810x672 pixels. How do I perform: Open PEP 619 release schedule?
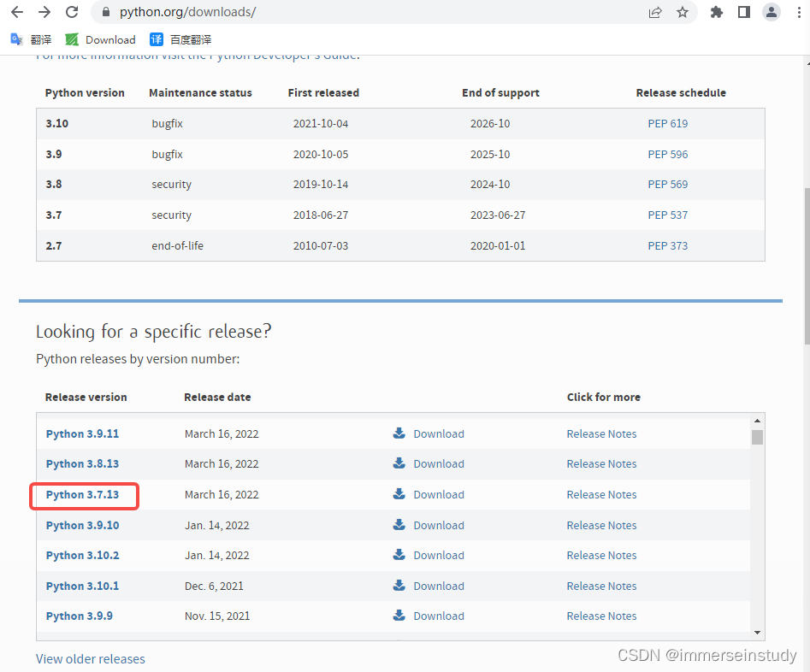[668, 123]
